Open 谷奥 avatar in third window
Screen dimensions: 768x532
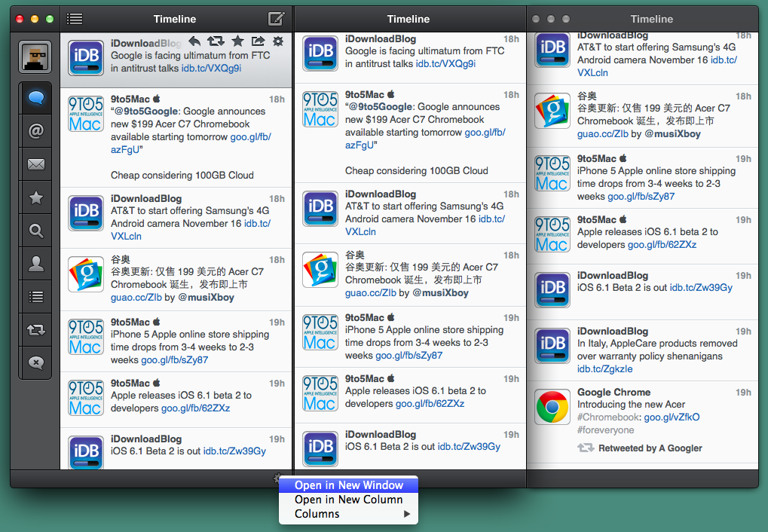pyautogui.click(x=552, y=111)
